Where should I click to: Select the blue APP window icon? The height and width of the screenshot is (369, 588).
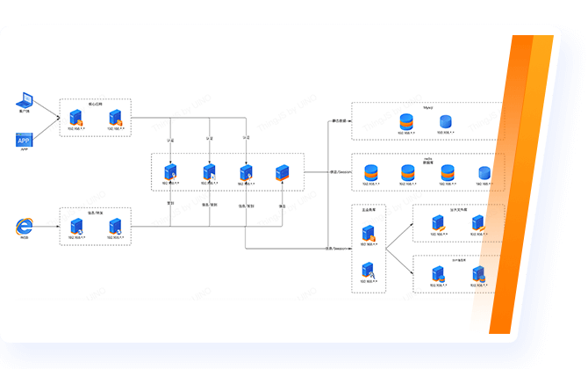(24, 140)
